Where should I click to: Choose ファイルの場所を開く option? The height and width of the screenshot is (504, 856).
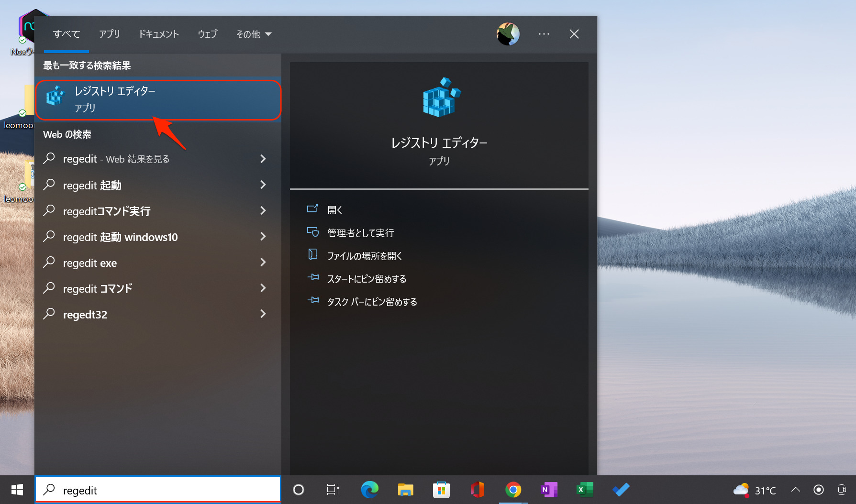[x=364, y=256]
